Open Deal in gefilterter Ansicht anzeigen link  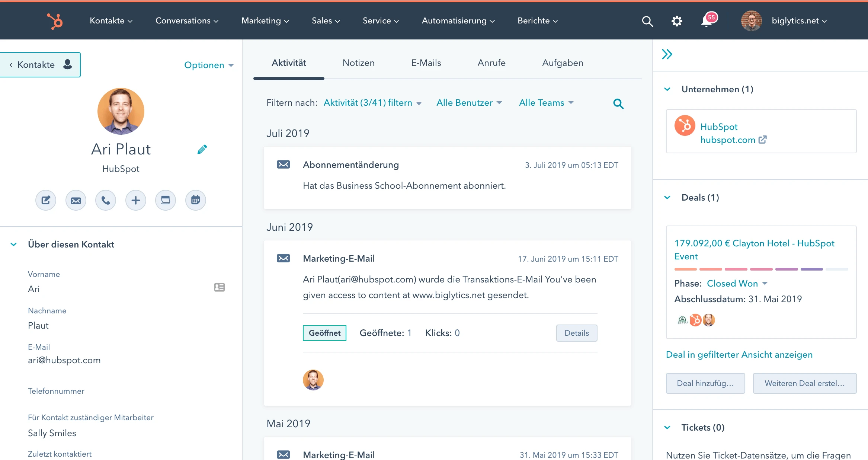(x=739, y=355)
